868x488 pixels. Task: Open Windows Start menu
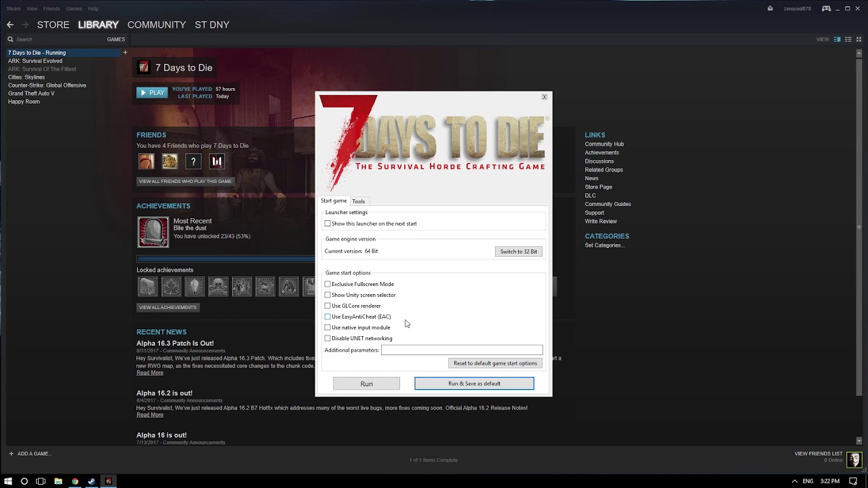click(x=8, y=481)
